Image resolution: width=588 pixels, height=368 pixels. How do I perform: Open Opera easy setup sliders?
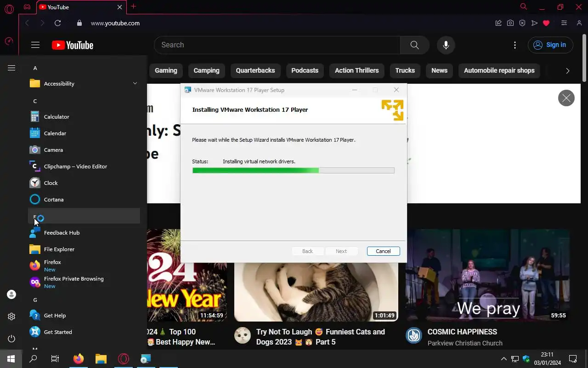pyautogui.click(x=564, y=23)
